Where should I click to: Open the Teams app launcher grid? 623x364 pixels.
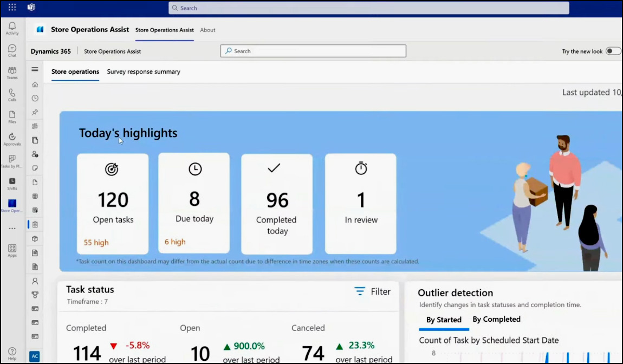coord(12,7)
